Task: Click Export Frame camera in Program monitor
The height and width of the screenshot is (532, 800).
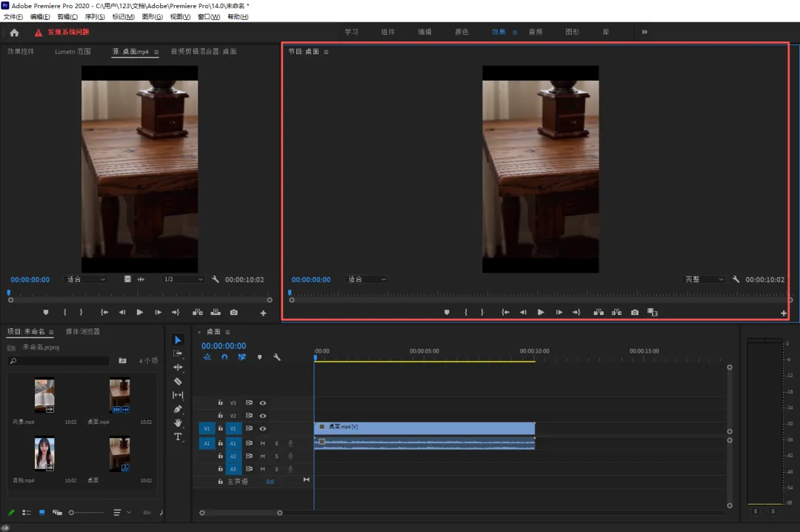Action: point(635,313)
